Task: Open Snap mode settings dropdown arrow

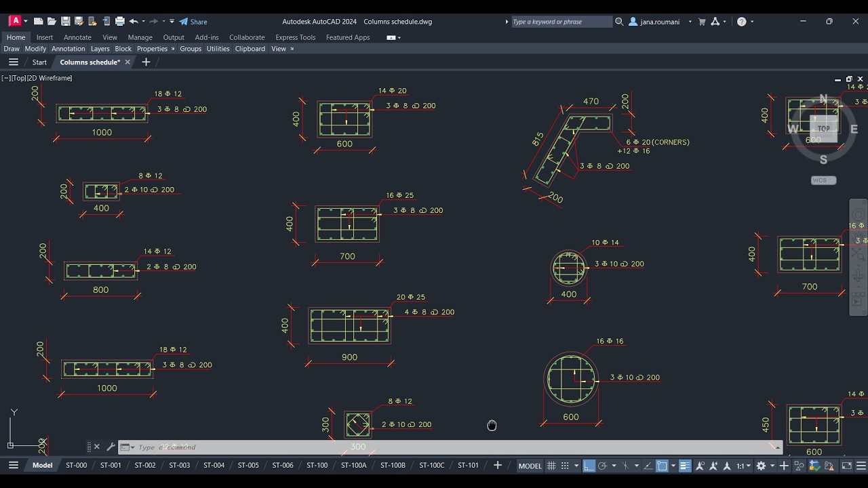Action: point(576,466)
